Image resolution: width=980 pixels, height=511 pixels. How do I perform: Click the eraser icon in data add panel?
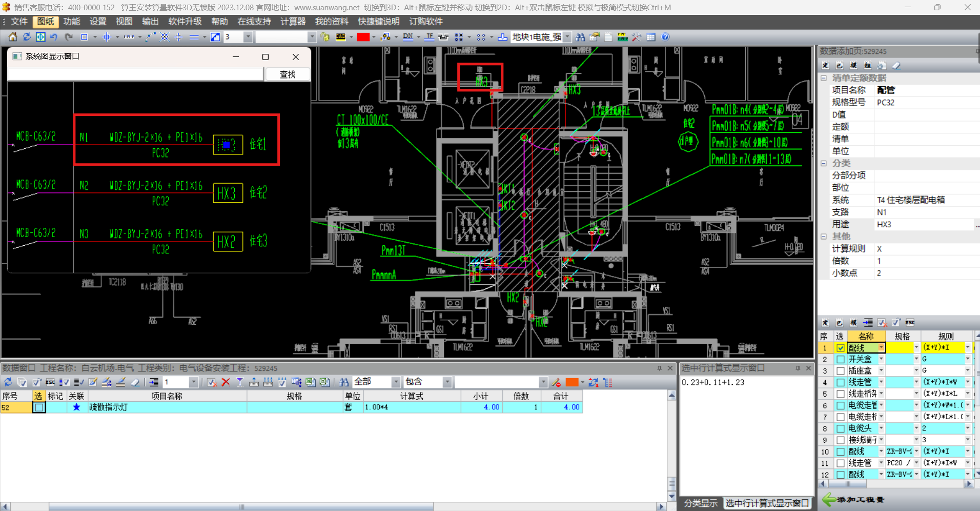point(896,66)
